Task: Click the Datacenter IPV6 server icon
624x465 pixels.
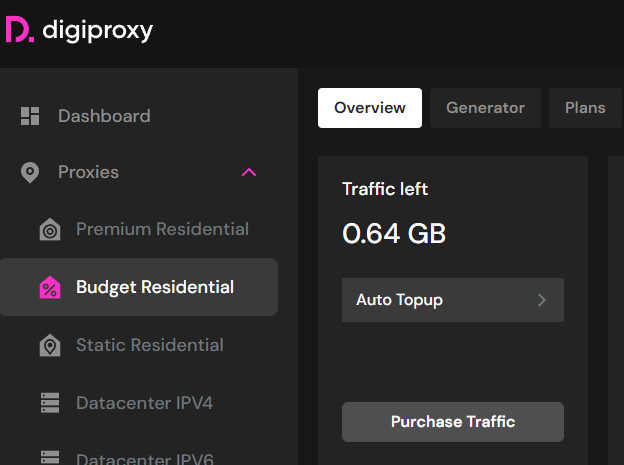Action: (50, 458)
